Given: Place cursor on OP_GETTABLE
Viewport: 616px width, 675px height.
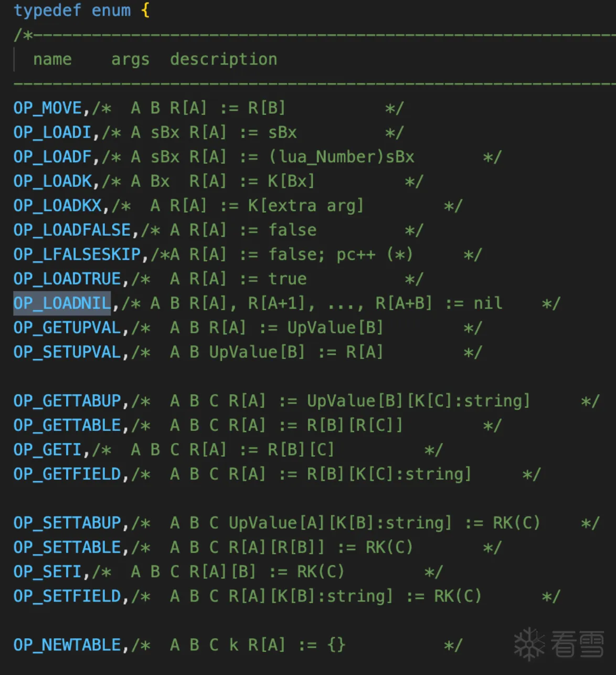Looking at the screenshot, I should pyautogui.click(x=67, y=425).
